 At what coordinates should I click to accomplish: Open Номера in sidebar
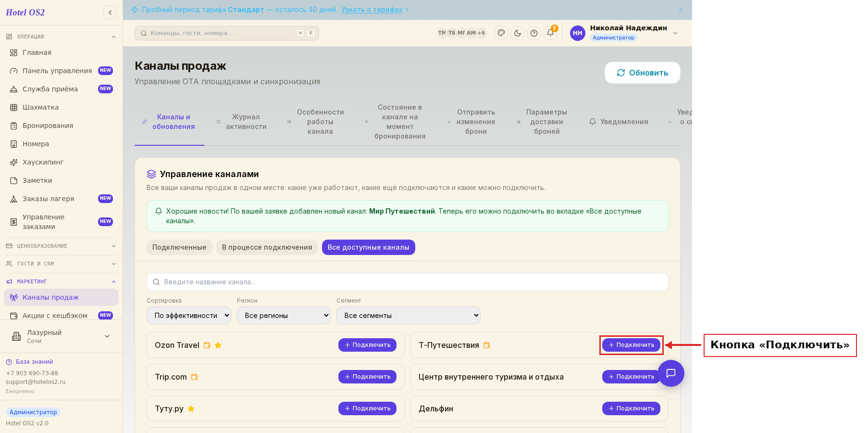(x=61, y=144)
